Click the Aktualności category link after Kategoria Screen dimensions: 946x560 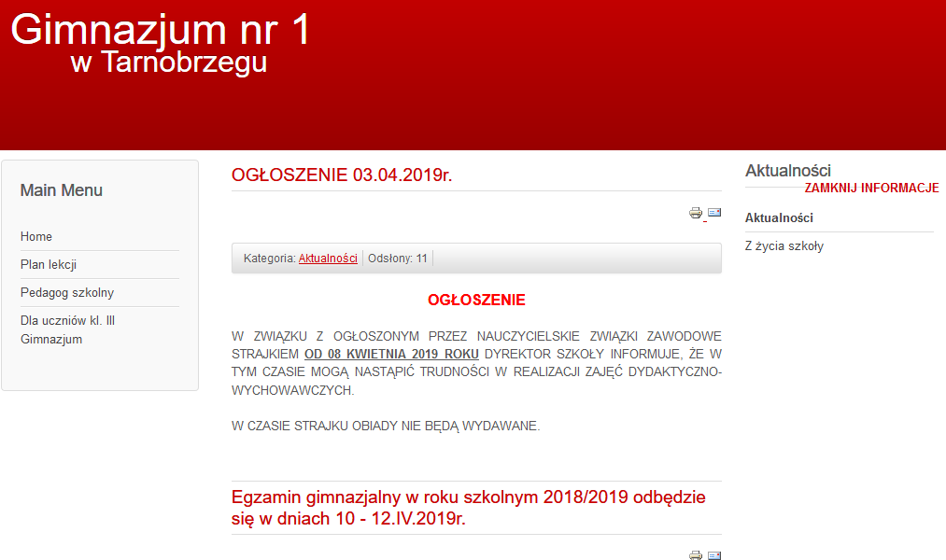coord(328,259)
